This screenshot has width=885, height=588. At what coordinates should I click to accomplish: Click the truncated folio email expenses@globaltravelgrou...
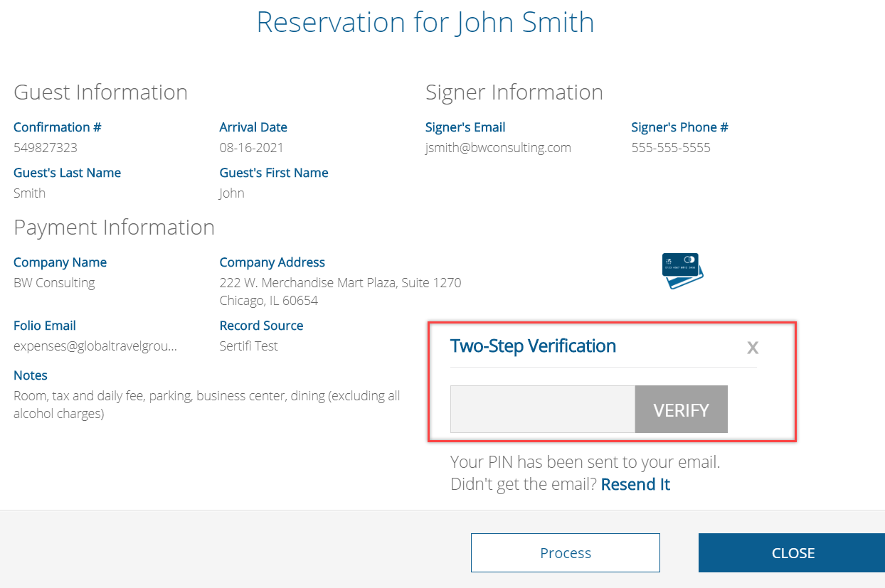(x=95, y=346)
